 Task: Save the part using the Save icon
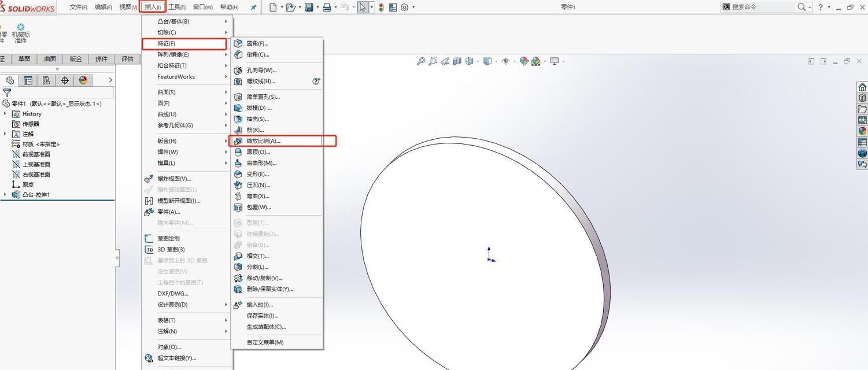click(308, 6)
